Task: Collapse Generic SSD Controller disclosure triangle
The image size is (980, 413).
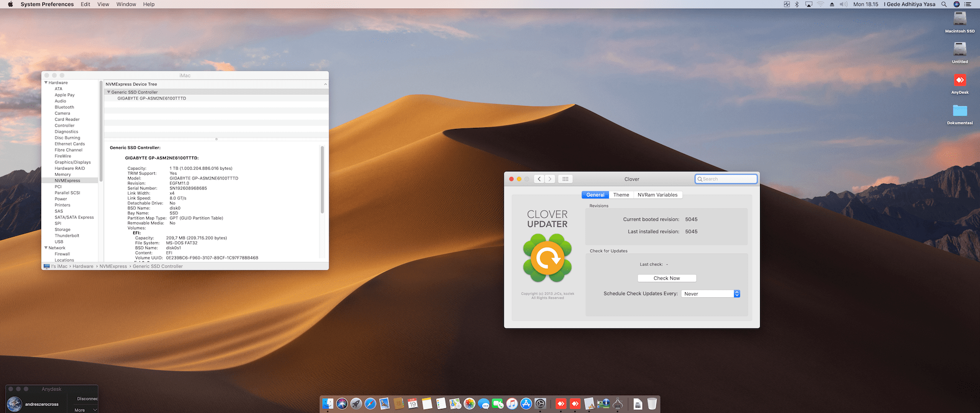Action: click(109, 92)
